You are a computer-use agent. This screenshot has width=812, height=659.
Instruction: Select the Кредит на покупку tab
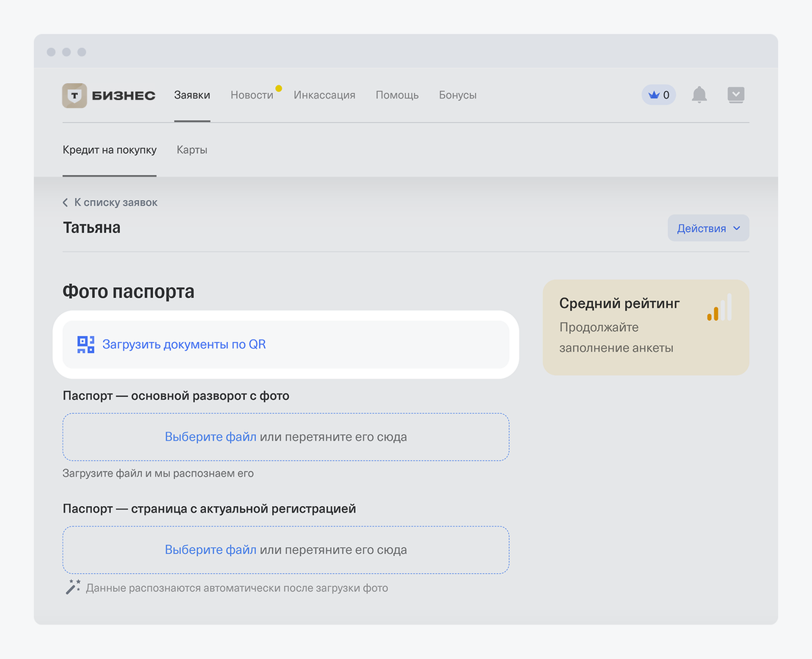point(110,150)
